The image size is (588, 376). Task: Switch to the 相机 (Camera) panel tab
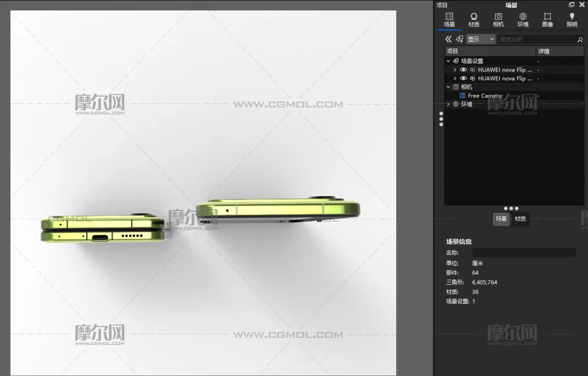coord(498,20)
